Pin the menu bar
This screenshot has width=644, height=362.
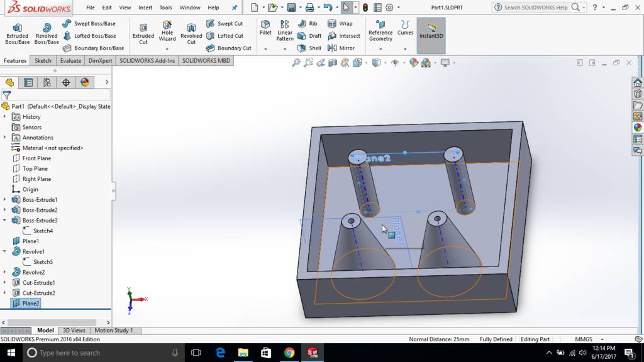(235, 8)
